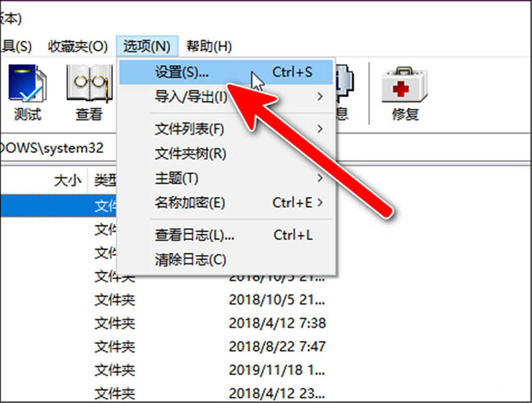
Task: Click the partially hidden Info (信息) toolbar icon
Action: tap(344, 92)
